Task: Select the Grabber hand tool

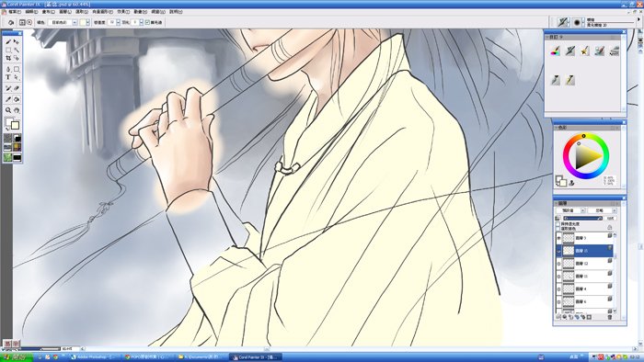Action: [17, 110]
